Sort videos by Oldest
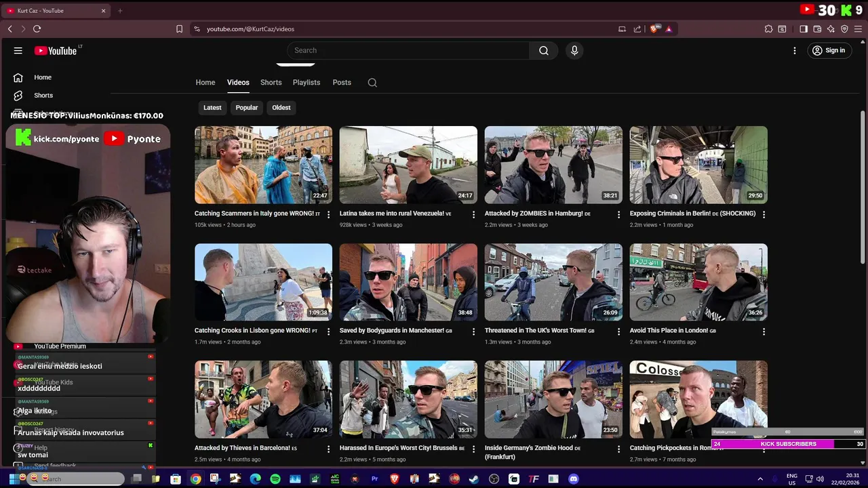 (281, 108)
